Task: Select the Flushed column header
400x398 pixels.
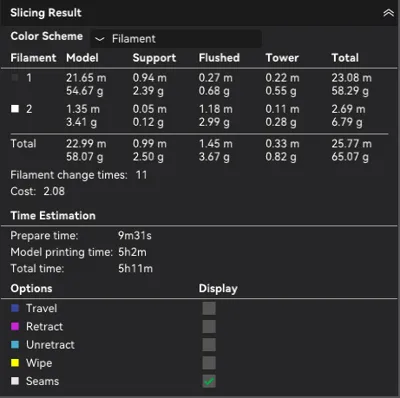Action: tap(219, 58)
